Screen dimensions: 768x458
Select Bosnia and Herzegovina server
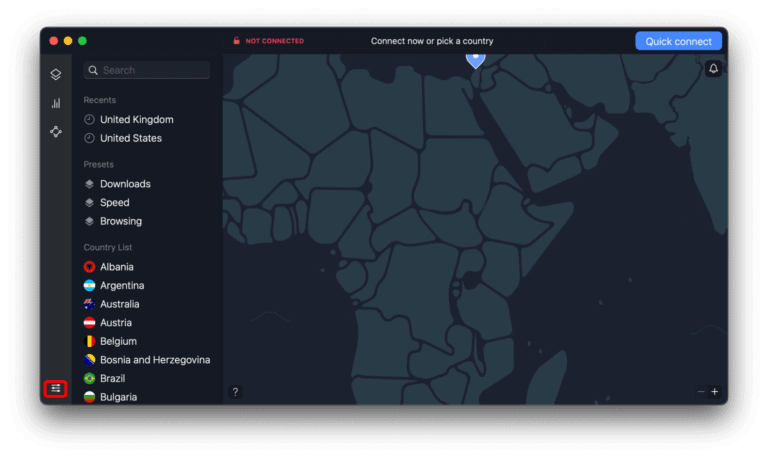154,360
